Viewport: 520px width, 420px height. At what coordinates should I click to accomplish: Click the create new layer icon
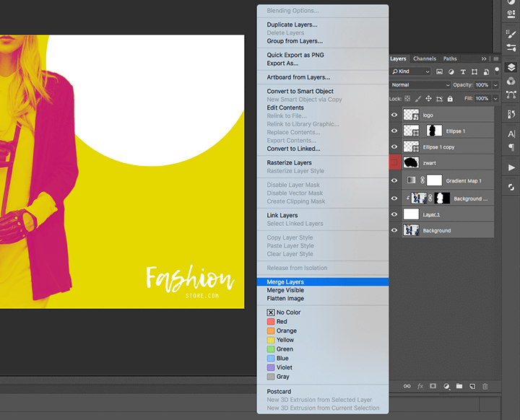472,386
